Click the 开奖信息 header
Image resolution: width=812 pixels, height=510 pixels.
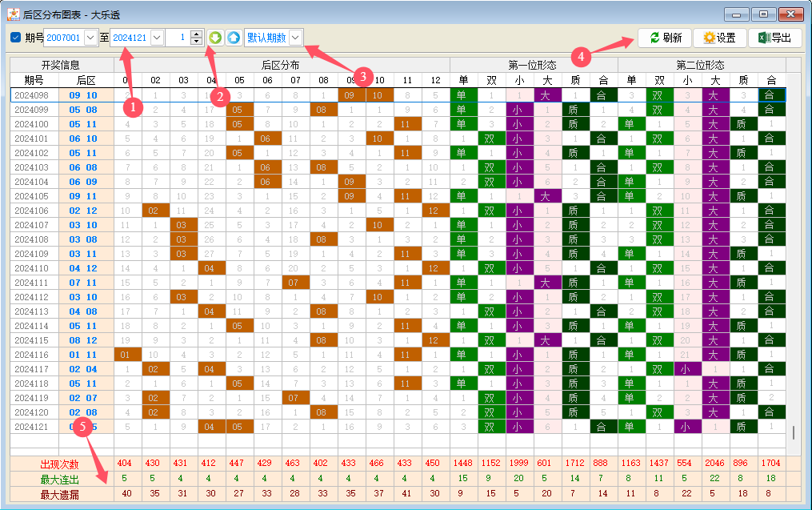click(61, 65)
